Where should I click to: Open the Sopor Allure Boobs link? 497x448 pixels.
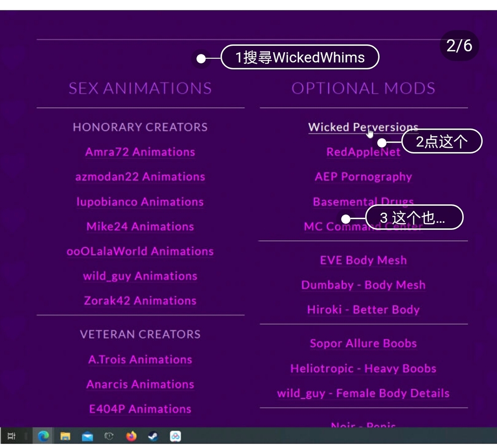click(x=363, y=344)
